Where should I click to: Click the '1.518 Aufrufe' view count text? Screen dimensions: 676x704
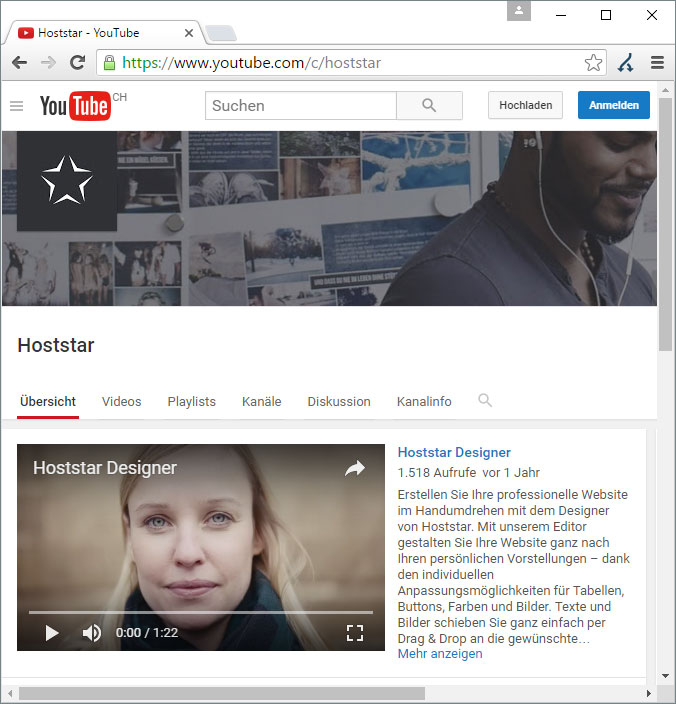point(437,472)
